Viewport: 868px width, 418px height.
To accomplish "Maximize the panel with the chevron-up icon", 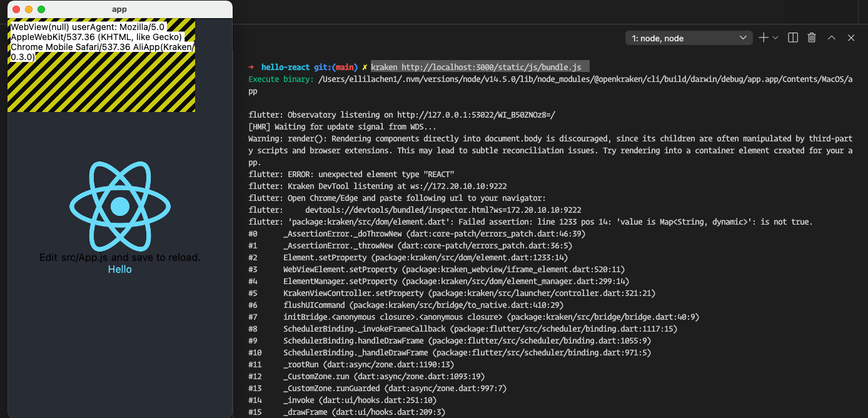I will (x=831, y=38).
